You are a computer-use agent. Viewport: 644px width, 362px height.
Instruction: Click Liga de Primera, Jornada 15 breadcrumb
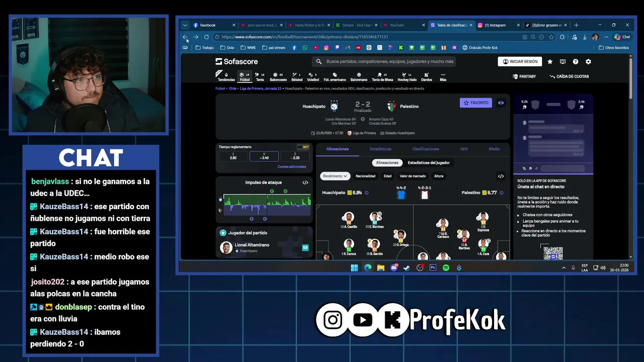point(261,88)
